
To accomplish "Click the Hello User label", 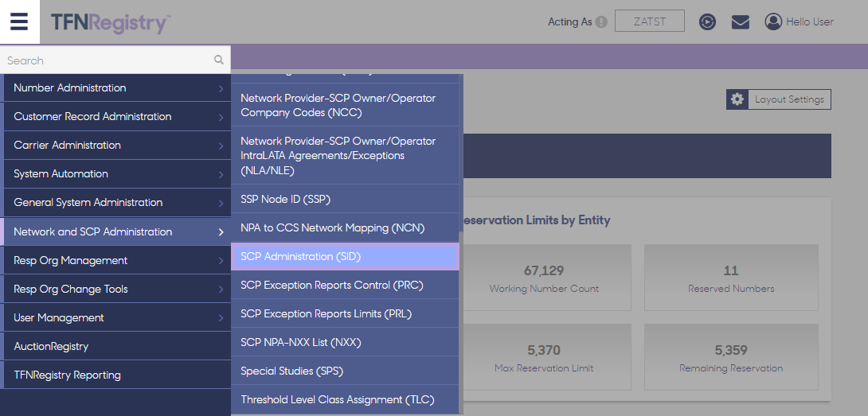I will click(x=810, y=22).
